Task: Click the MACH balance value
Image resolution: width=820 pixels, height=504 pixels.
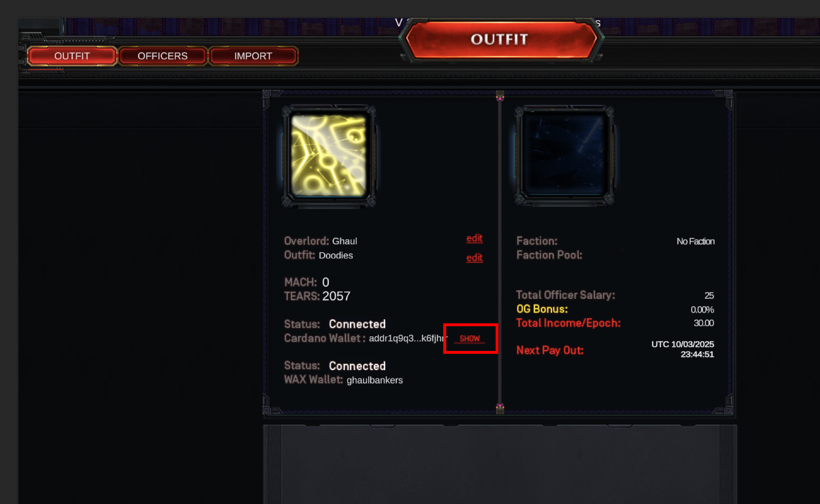Action: [326, 282]
